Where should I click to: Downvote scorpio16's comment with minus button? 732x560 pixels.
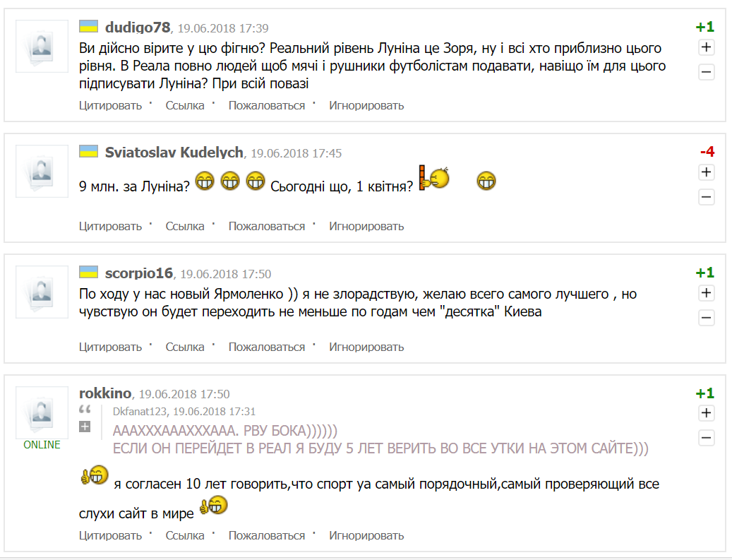[707, 318]
